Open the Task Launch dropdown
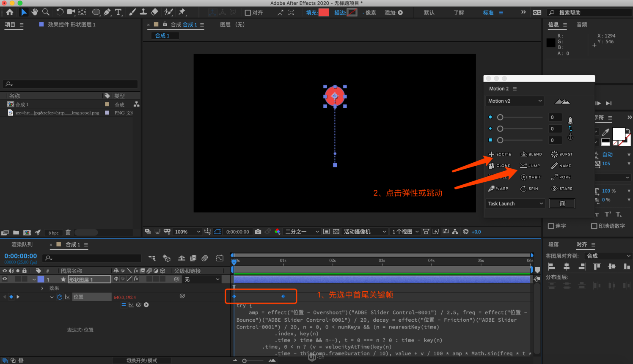633x364 pixels. tap(515, 204)
